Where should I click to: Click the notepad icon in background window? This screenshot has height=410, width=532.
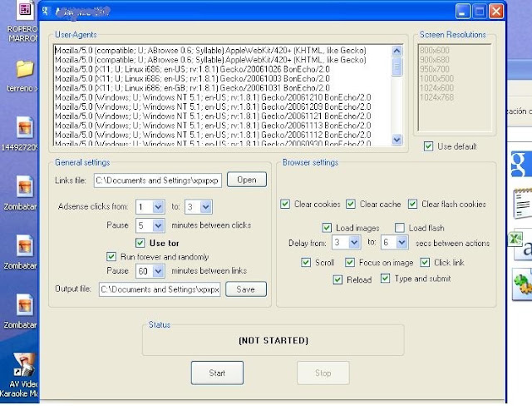pyautogui.click(x=523, y=204)
